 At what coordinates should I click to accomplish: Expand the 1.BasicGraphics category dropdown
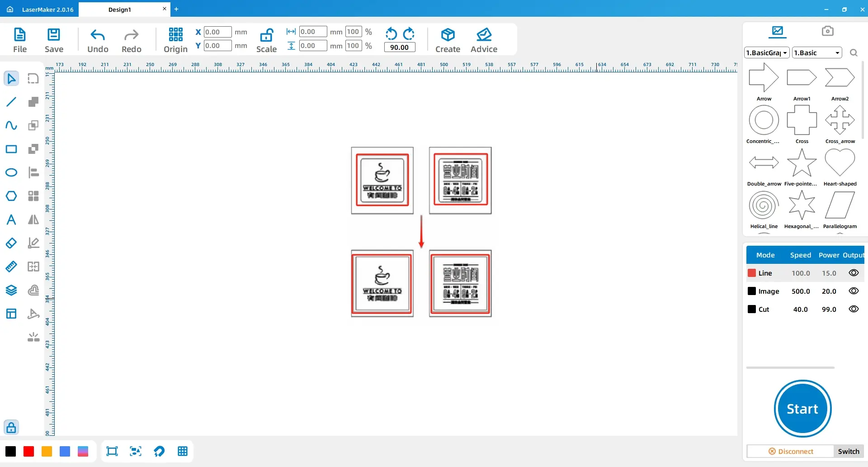[x=767, y=52]
